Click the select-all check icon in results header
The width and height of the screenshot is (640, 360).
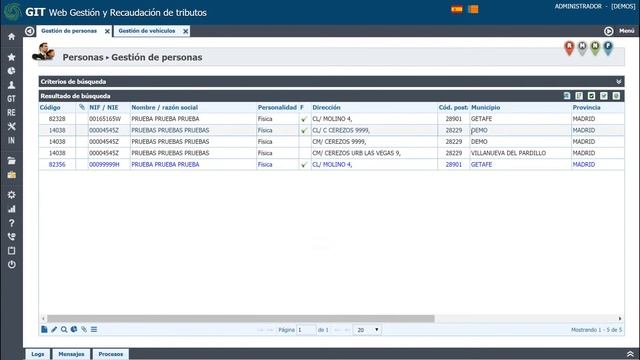pyautogui.click(x=591, y=96)
